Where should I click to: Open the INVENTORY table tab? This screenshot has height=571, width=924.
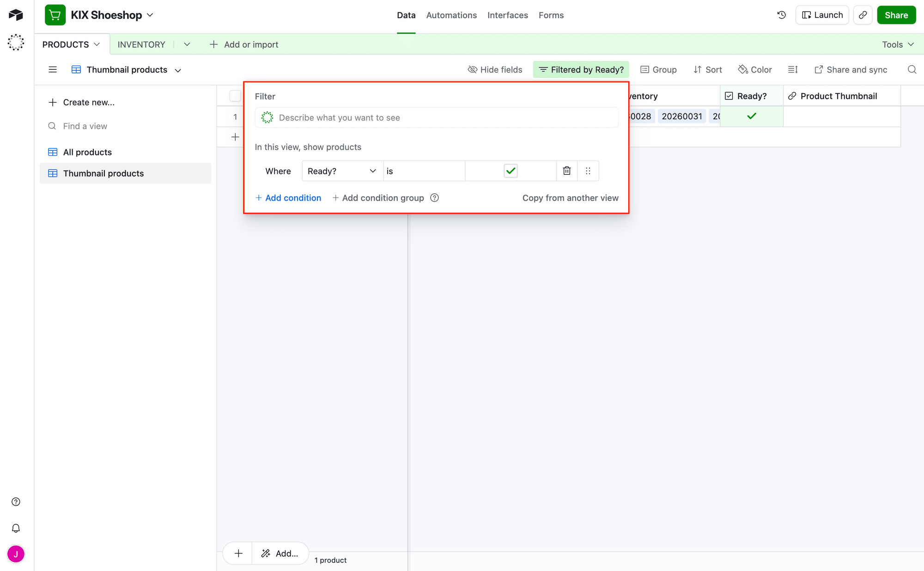(141, 44)
